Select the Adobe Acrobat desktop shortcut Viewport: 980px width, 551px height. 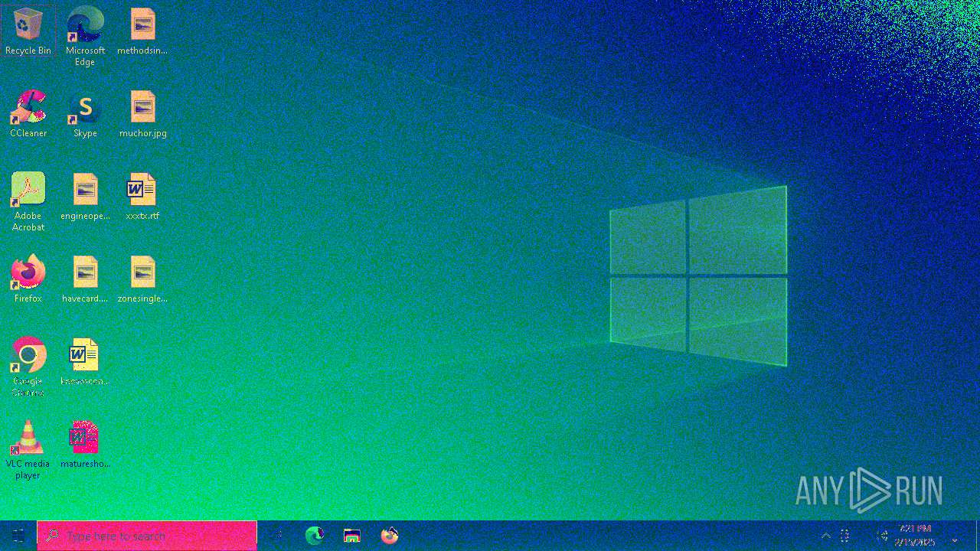(x=28, y=201)
